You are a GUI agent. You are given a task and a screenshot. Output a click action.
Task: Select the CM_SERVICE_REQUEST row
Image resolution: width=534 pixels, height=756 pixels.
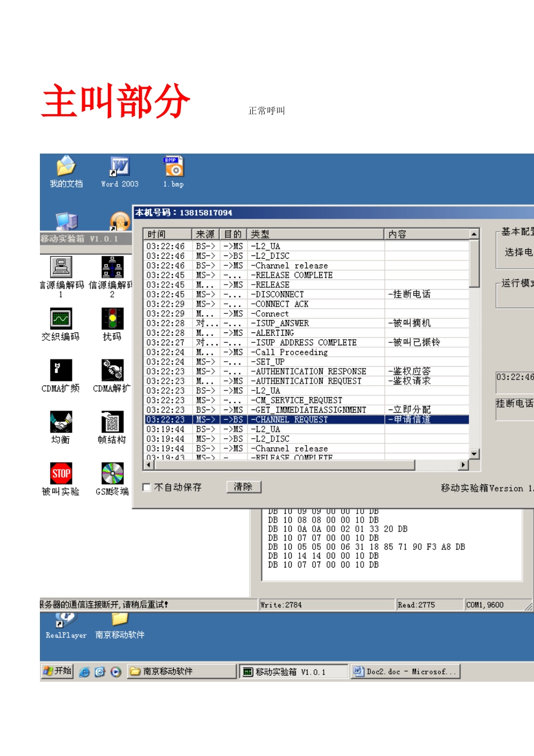point(307,400)
